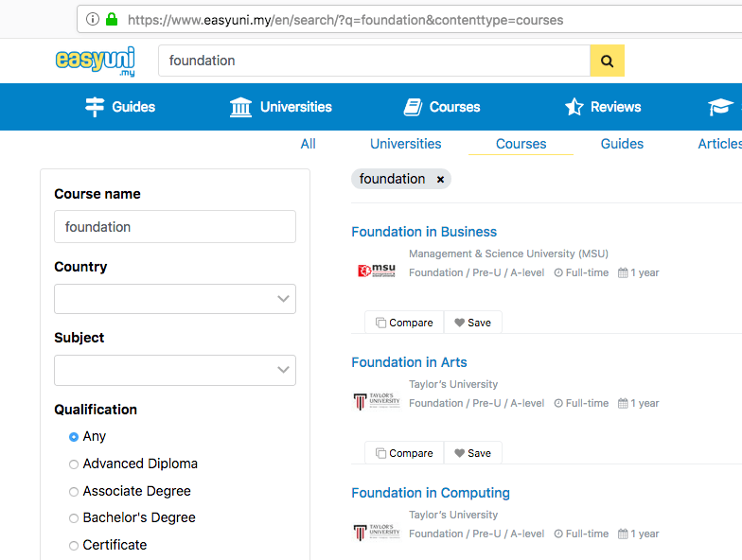742x560 pixels.
Task: Switch to the Courses results tab
Action: pos(521,144)
